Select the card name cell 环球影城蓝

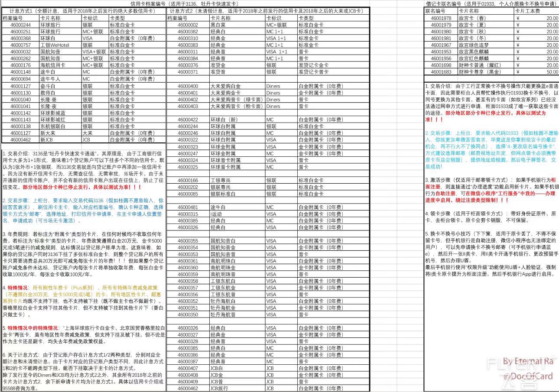tap(60, 113)
